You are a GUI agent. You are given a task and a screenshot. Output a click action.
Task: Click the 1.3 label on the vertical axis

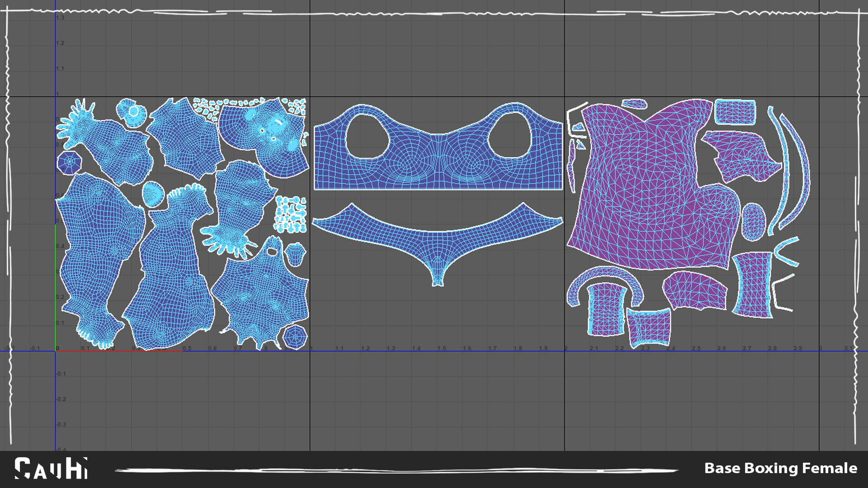[60, 18]
